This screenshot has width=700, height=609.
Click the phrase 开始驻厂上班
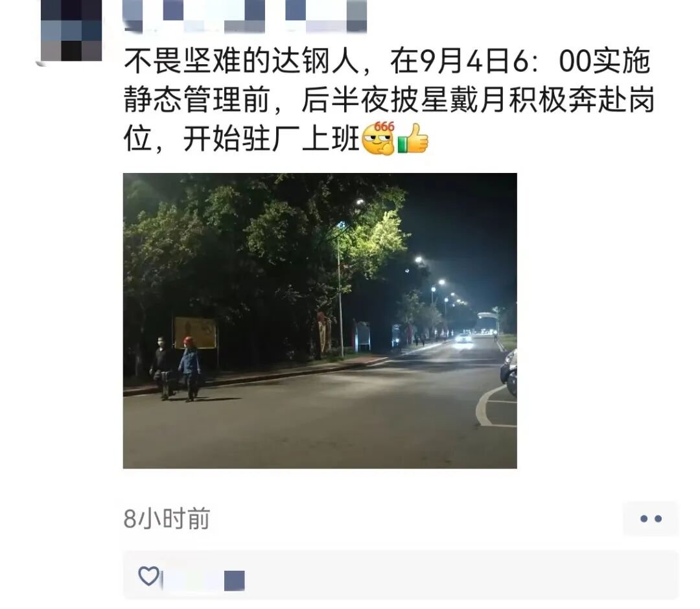[x=271, y=139]
